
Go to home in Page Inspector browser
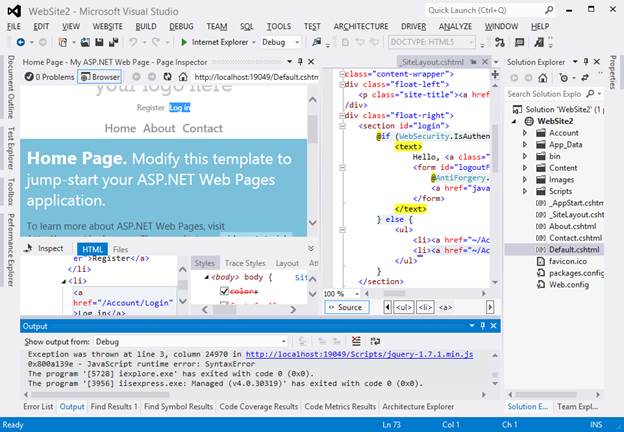pos(183,77)
